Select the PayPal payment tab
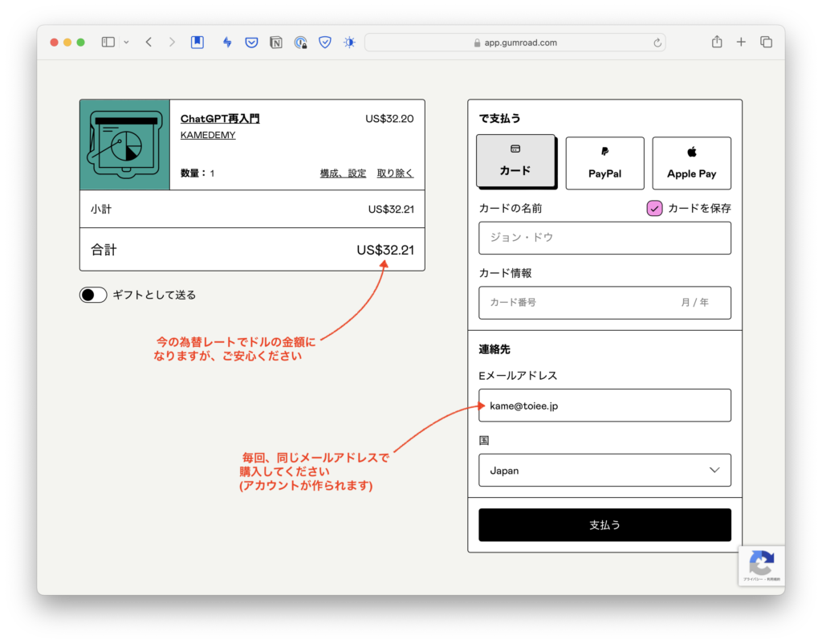822x644 pixels. [604, 163]
